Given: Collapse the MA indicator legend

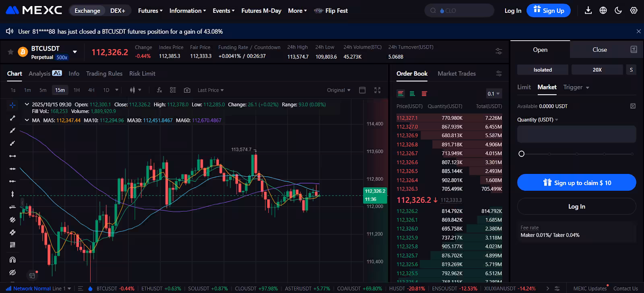Looking at the screenshot, I should pyautogui.click(x=27, y=120).
